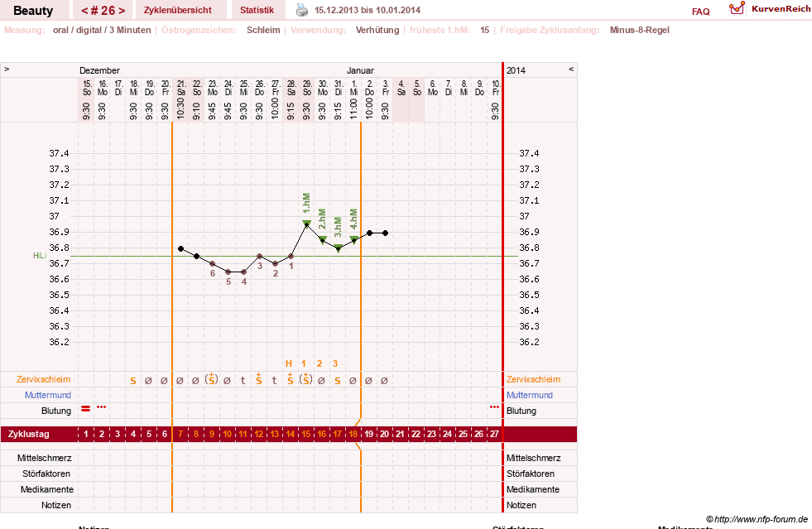Open the Beauty profile tab
The width and height of the screenshot is (812, 529).
(x=33, y=11)
